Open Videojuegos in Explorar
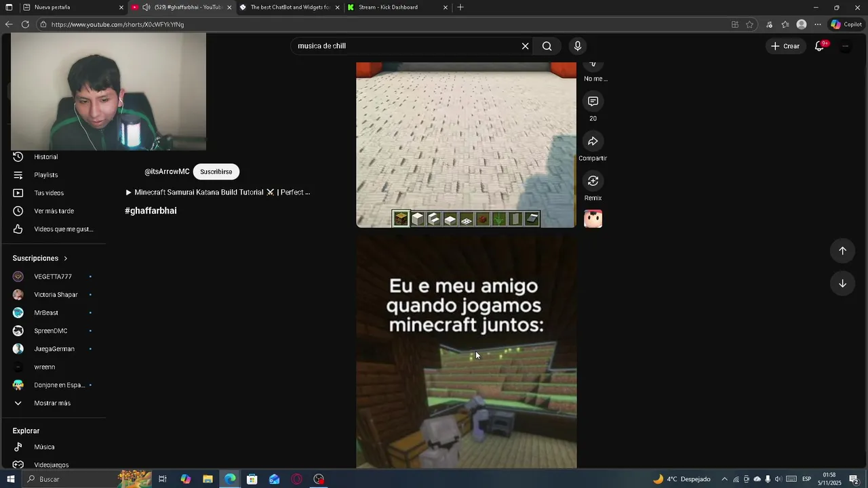 pyautogui.click(x=53, y=465)
